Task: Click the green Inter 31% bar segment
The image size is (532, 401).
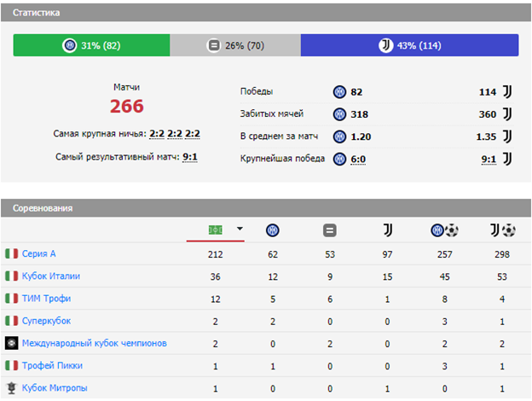Action: tap(91, 45)
